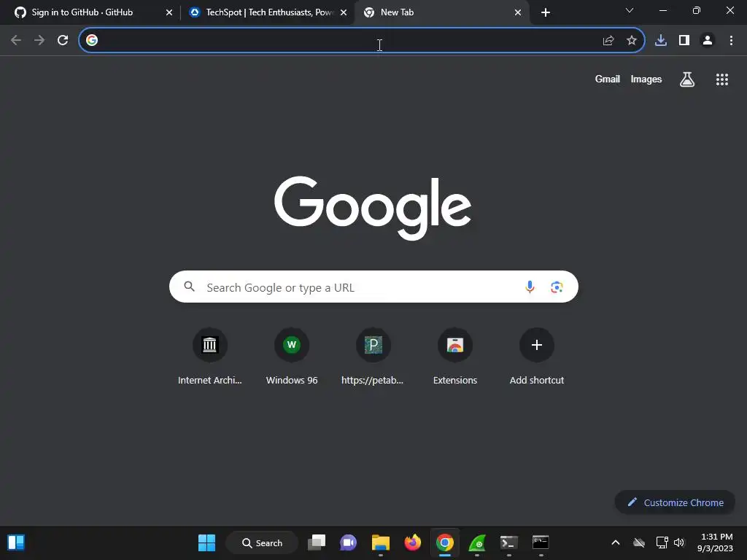747x560 pixels.
Task: Close the New Tab tab
Action: [x=518, y=12]
